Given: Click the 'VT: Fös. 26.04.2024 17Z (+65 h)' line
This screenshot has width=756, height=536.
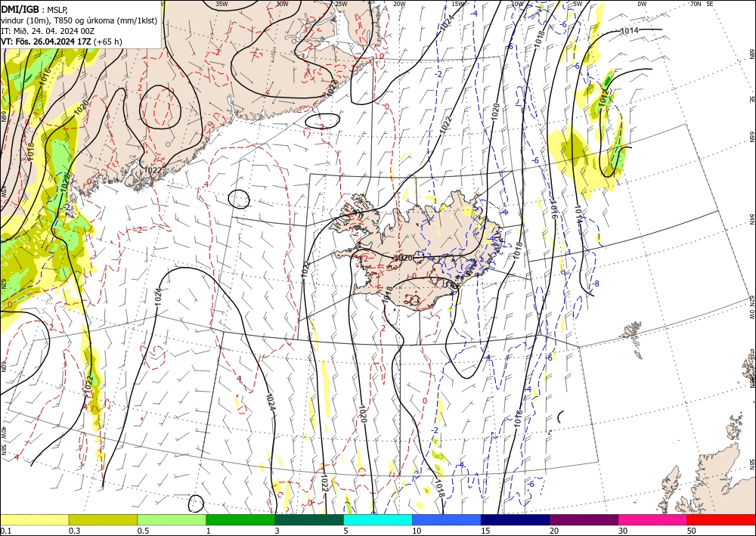Looking at the screenshot, I should pyautogui.click(x=61, y=42).
